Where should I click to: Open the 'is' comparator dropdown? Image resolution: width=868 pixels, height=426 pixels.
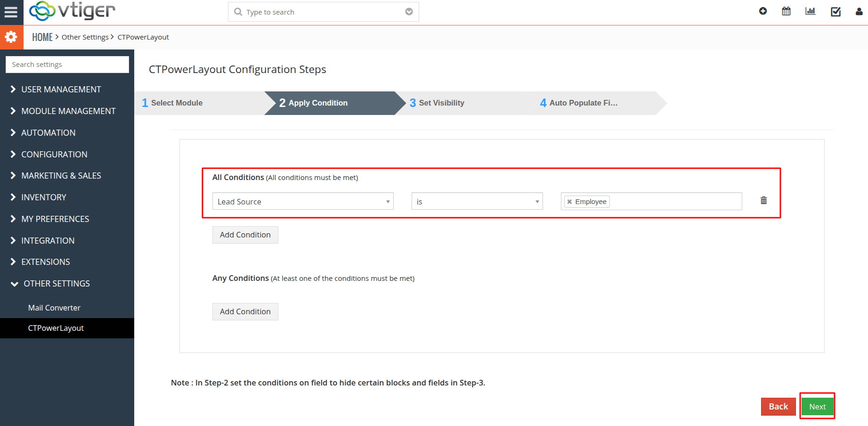(477, 201)
